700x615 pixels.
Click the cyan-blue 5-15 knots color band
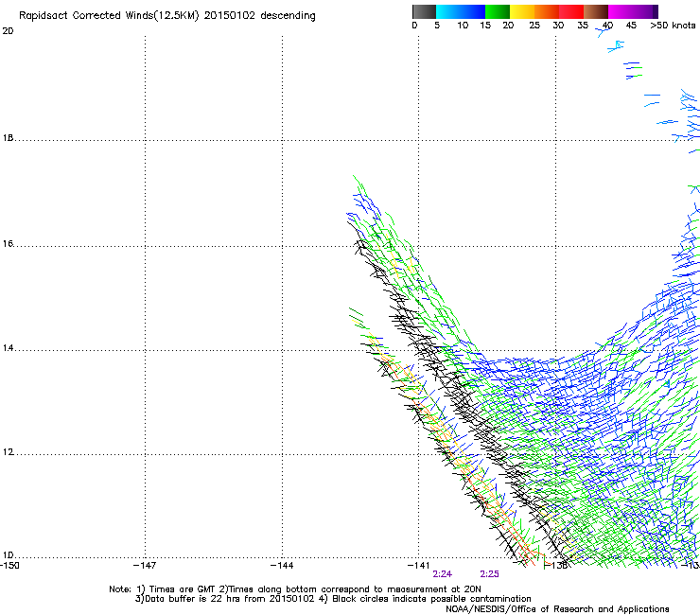point(461,11)
